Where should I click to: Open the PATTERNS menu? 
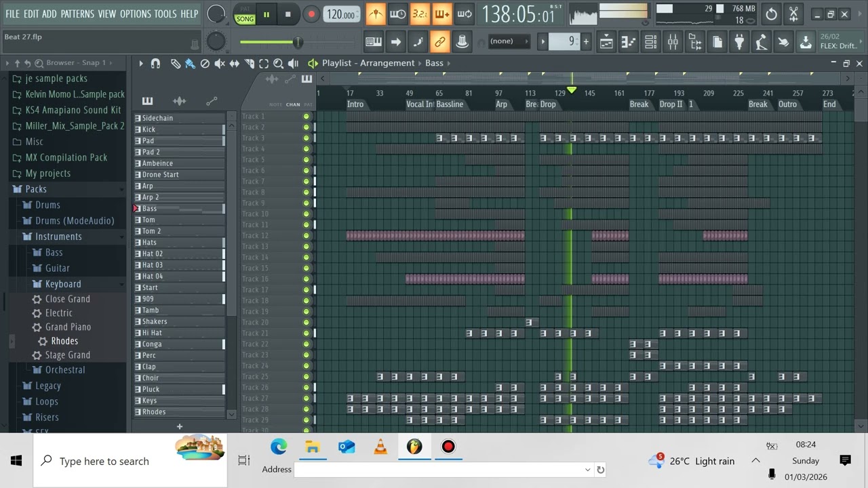(77, 14)
